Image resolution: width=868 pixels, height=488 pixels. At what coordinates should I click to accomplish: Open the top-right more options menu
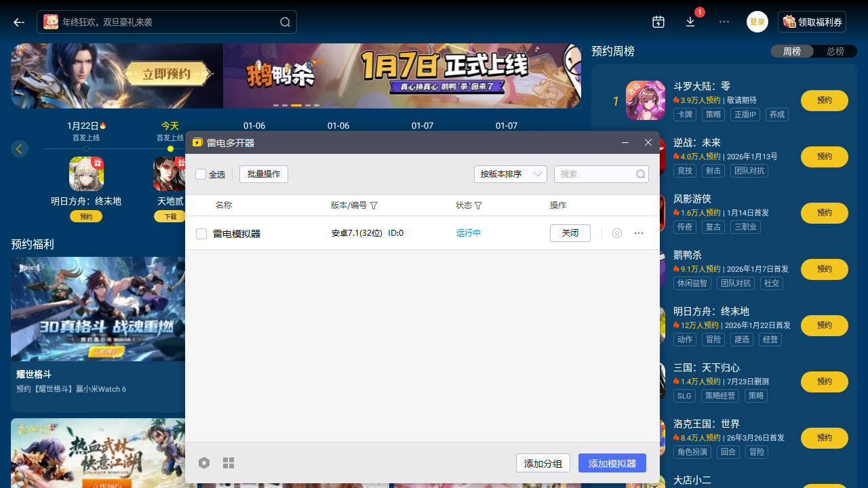724,22
